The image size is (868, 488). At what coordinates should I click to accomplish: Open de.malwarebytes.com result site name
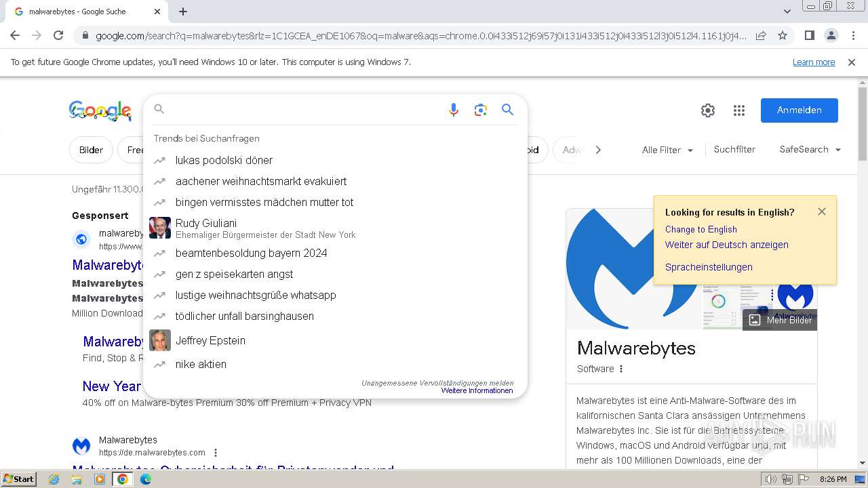point(128,440)
